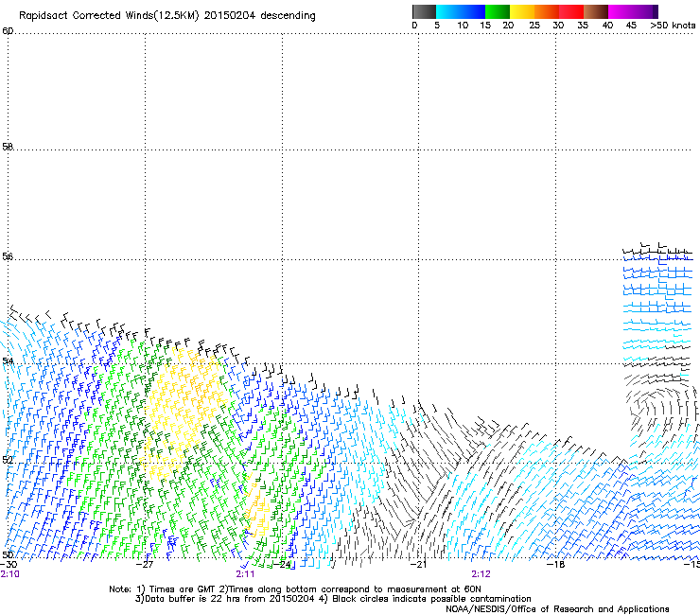The image size is (700, 615).
Task: Click the note 'Data buffer is 22 hrs' line
Action: click(333, 599)
